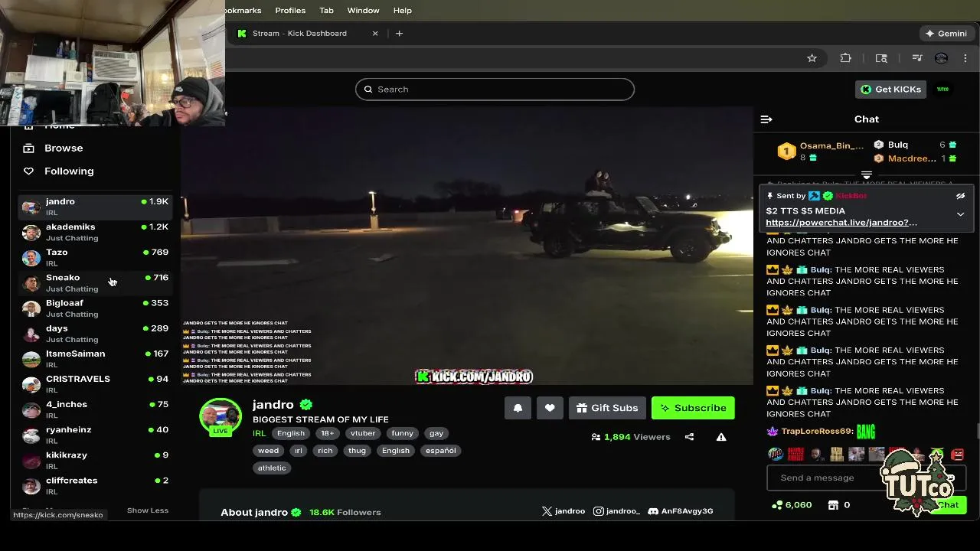Close the Kick Dashboard tab

pyautogui.click(x=375, y=34)
